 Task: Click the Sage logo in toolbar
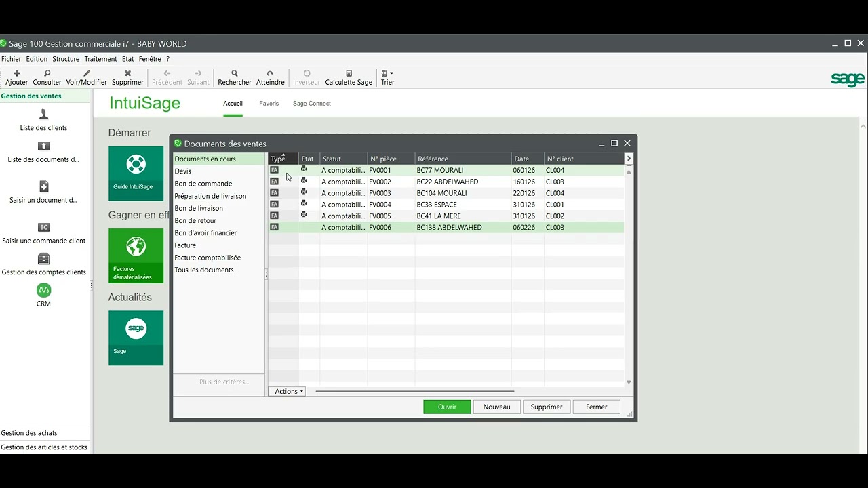click(848, 79)
